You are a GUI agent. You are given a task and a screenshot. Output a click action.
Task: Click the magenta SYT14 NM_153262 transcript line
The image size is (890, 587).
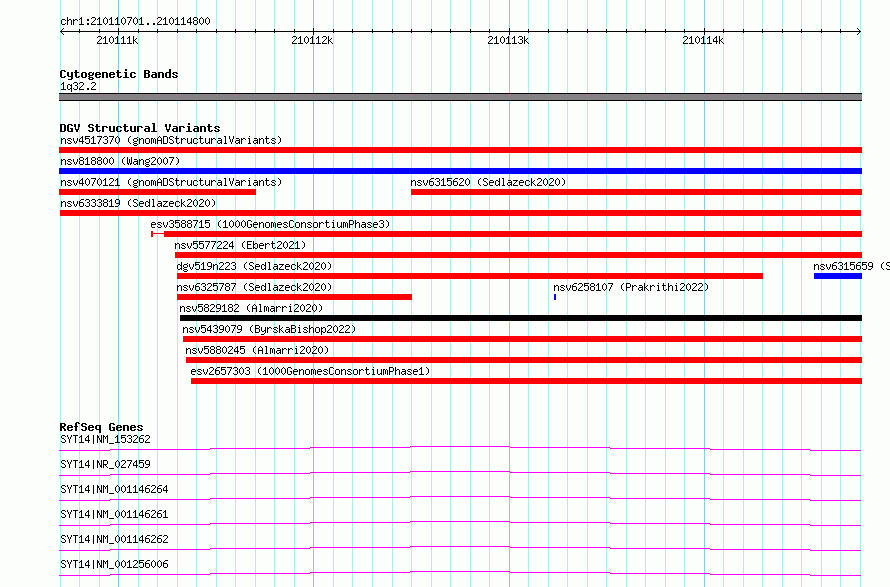click(460, 448)
